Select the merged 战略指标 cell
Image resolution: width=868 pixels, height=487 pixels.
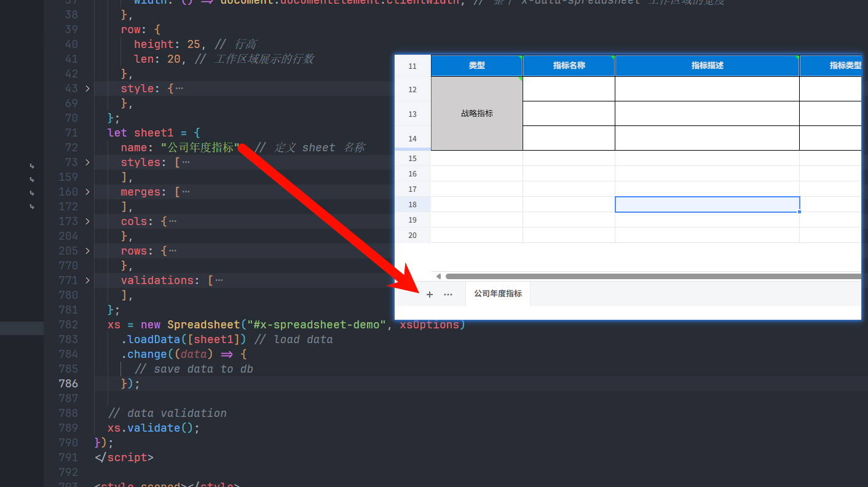click(x=476, y=113)
